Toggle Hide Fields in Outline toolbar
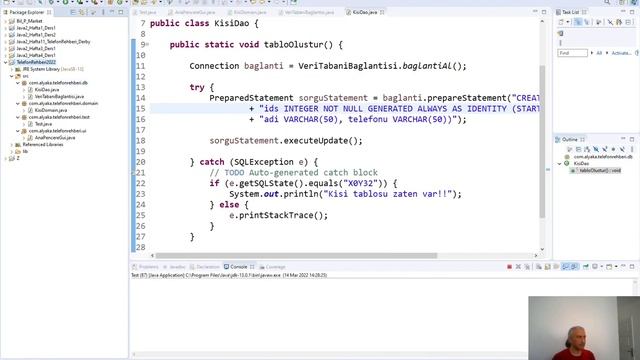This screenshot has width=640, height=360. tap(596, 149)
